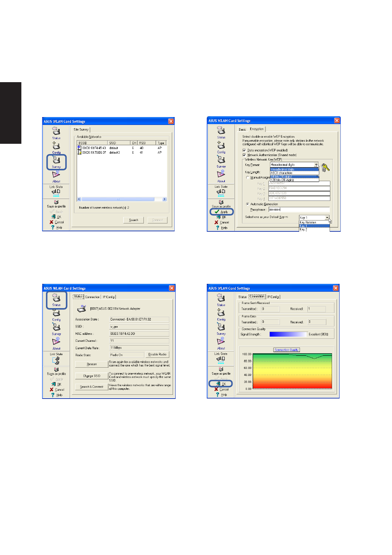Click the Search & Connect button
Image resolution: width=392 pixels, height=555 pixels.
pyautogui.click(x=92, y=387)
